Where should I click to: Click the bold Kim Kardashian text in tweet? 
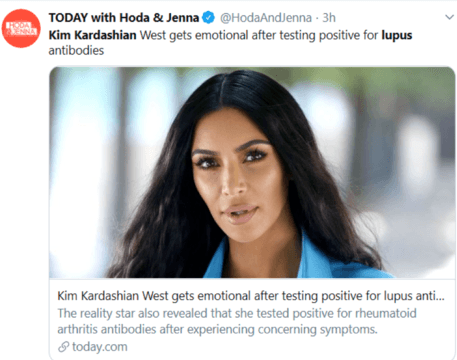tap(92, 35)
